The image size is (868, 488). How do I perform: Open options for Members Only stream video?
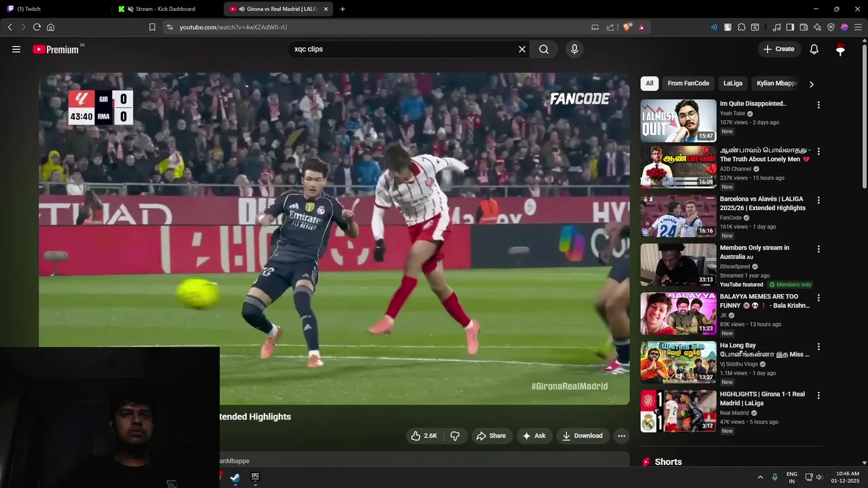click(x=818, y=249)
